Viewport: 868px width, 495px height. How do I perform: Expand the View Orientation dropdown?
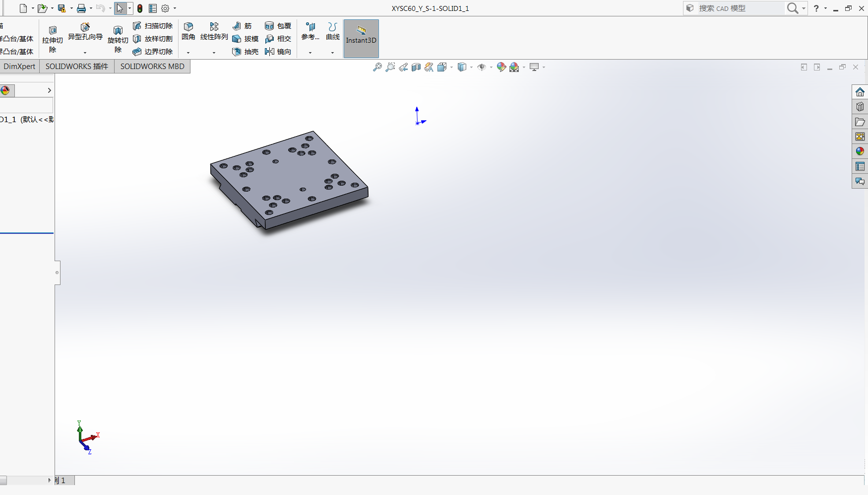451,67
